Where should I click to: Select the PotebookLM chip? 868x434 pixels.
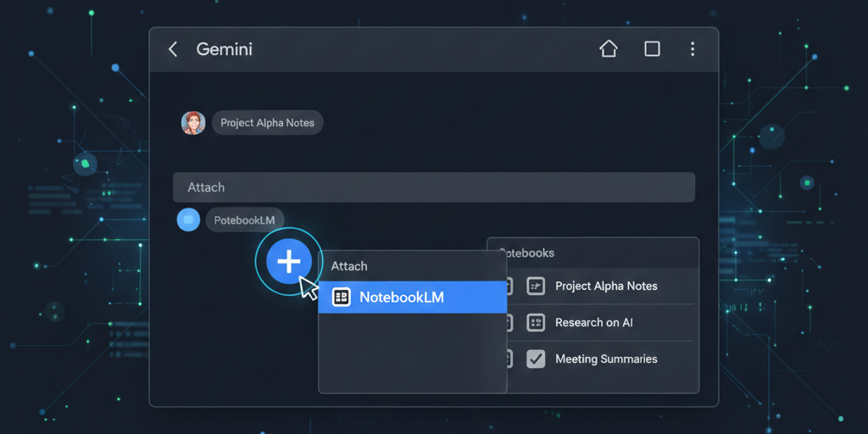(244, 220)
